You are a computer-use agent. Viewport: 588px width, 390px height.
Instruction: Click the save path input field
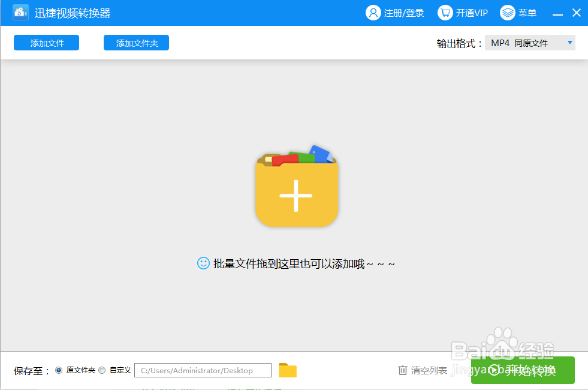click(203, 370)
